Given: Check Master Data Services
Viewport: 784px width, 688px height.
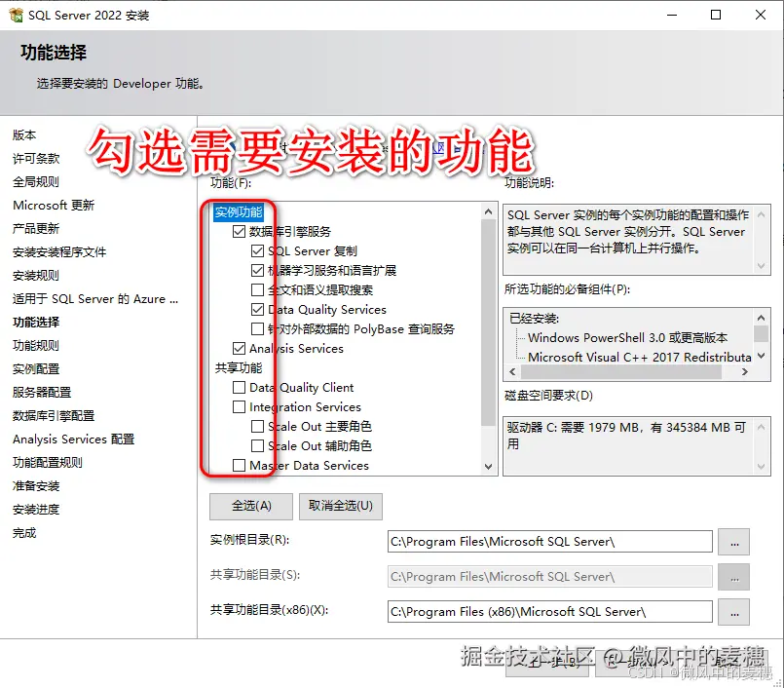Looking at the screenshot, I should click(x=237, y=465).
